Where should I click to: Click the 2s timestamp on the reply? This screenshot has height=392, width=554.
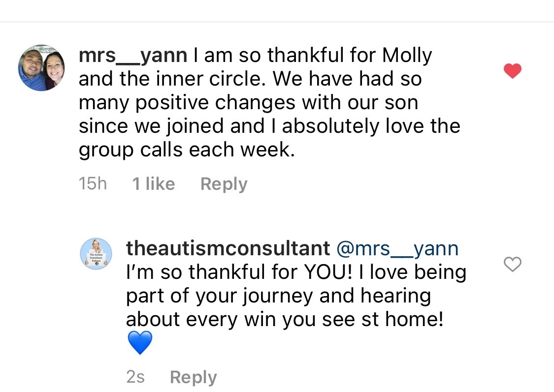[x=135, y=377]
